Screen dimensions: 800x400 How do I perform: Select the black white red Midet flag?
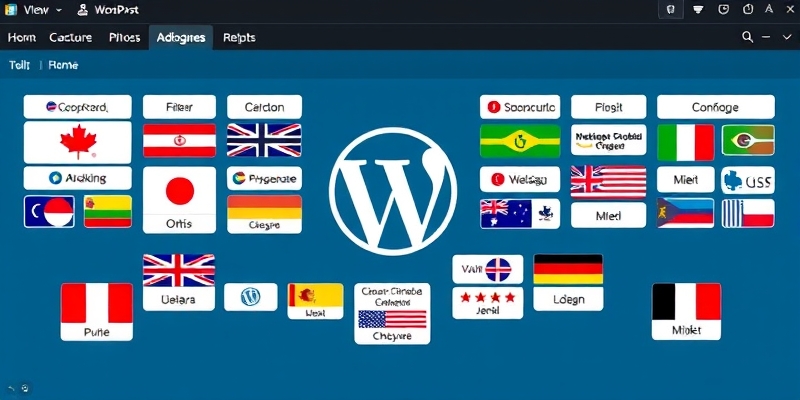point(686,302)
